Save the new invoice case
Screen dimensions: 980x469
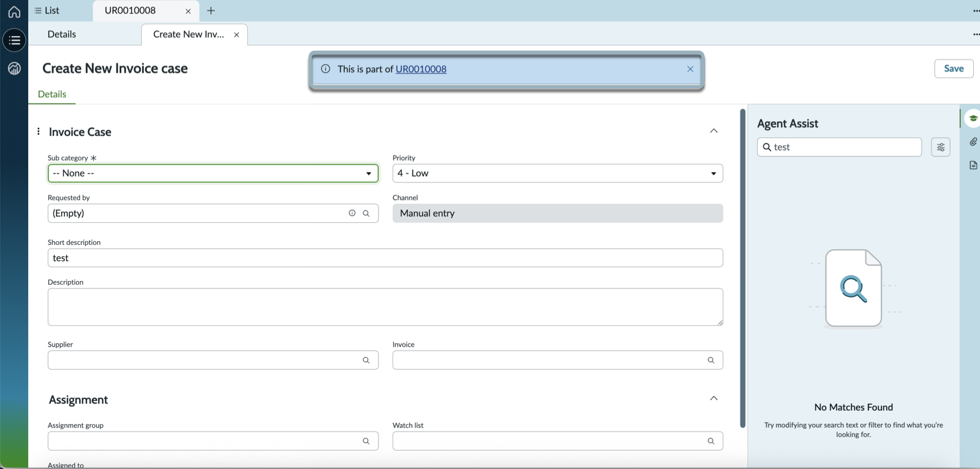pyautogui.click(x=954, y=69)
